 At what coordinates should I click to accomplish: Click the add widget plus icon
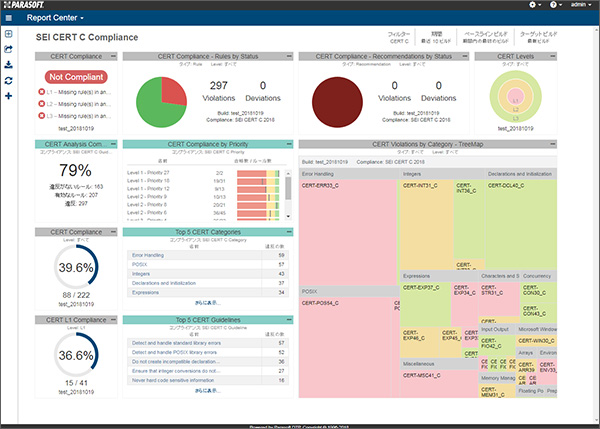[x=8, y=96]
